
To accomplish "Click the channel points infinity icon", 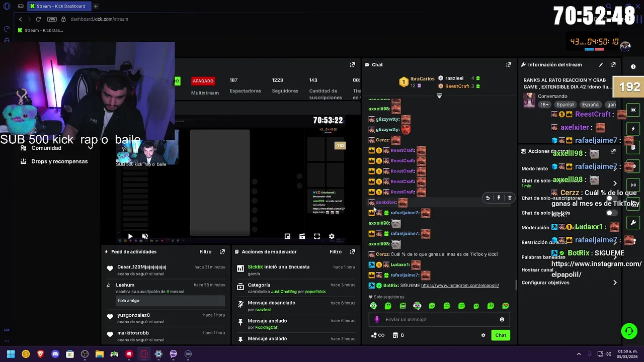I will 377,335.
